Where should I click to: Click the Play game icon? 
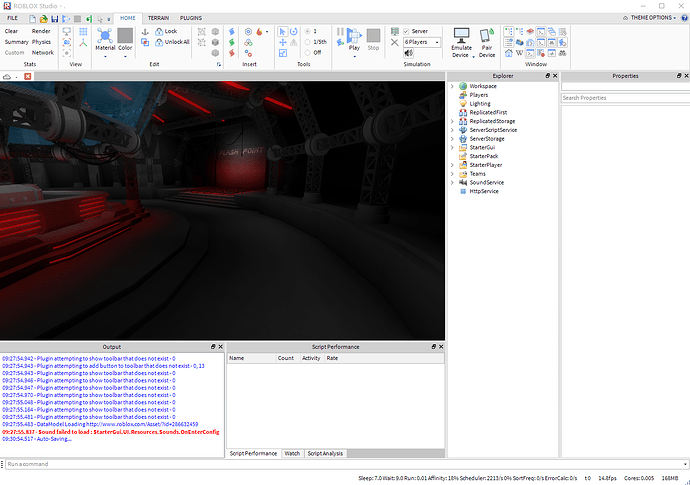pyautogui.click(x=354, y=35)
